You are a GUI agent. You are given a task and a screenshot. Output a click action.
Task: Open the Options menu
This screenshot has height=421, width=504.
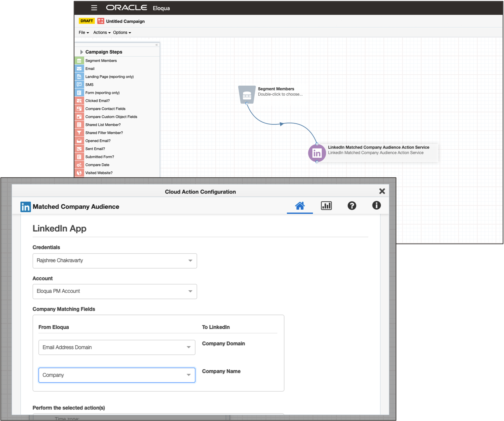(x=122, y=32)
